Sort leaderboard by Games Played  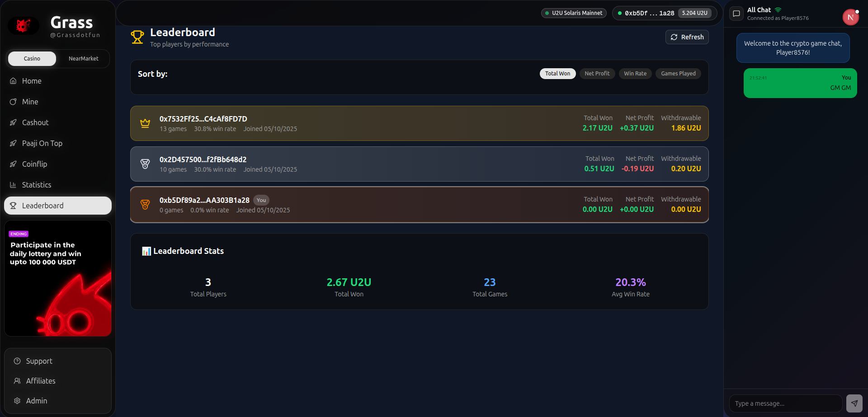(678, 74)
